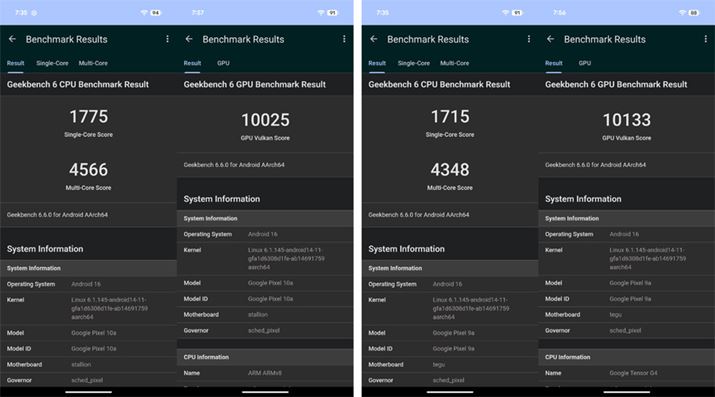This screenshot has width=715, height=397.
Task: Open overflow menu on the 1775 score screen
Action: point(167,39)
